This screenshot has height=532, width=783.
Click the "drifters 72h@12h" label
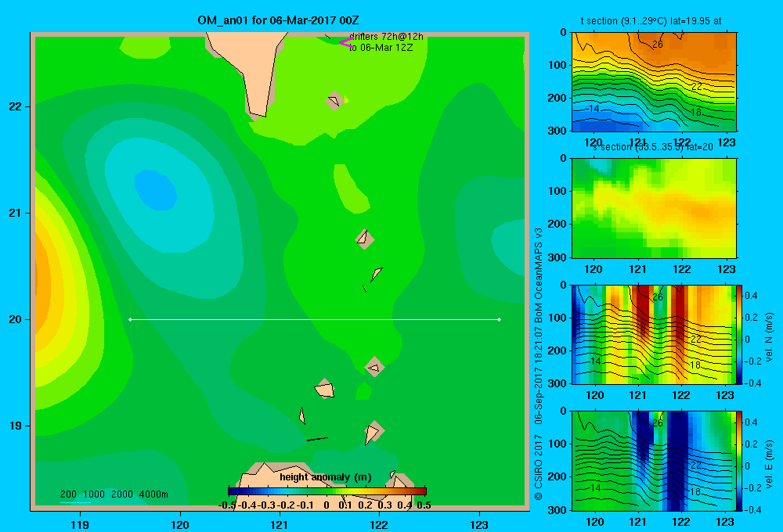386,37
